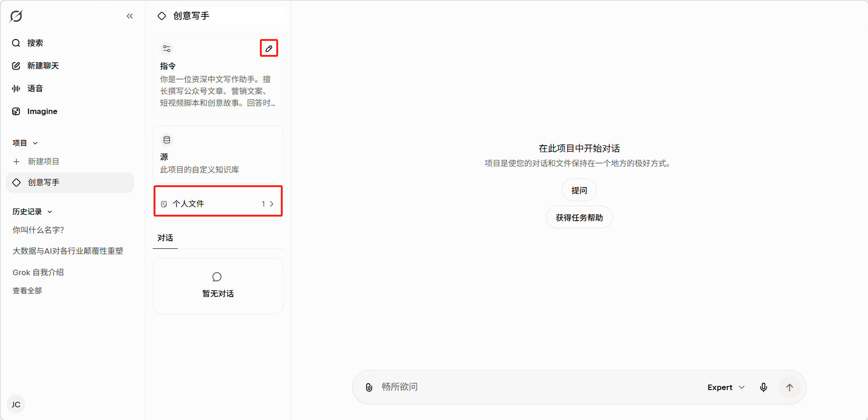
Task: Click the paperclip attach icon
Action: (x=369, y=387)
